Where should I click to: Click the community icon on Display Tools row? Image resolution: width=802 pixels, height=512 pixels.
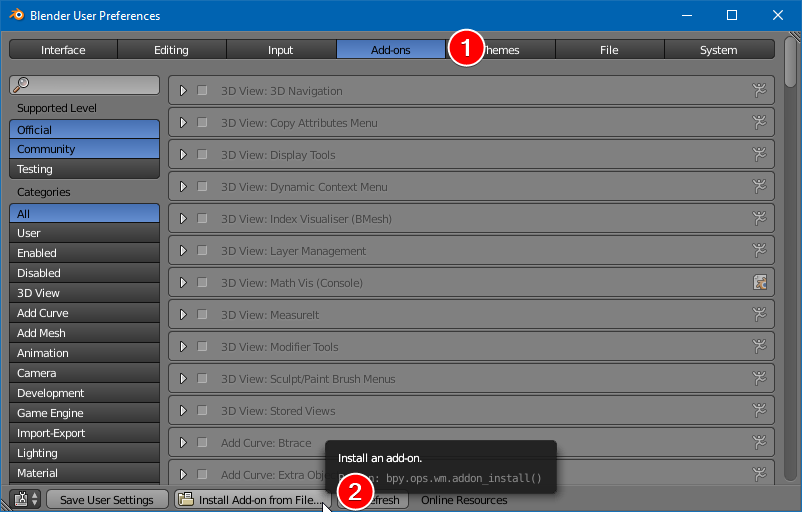click(760, 154)
